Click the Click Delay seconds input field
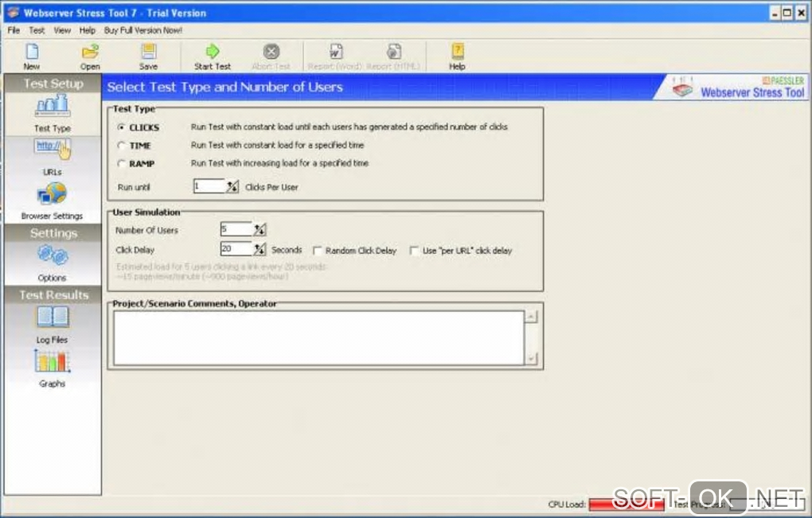 (236, 249)
